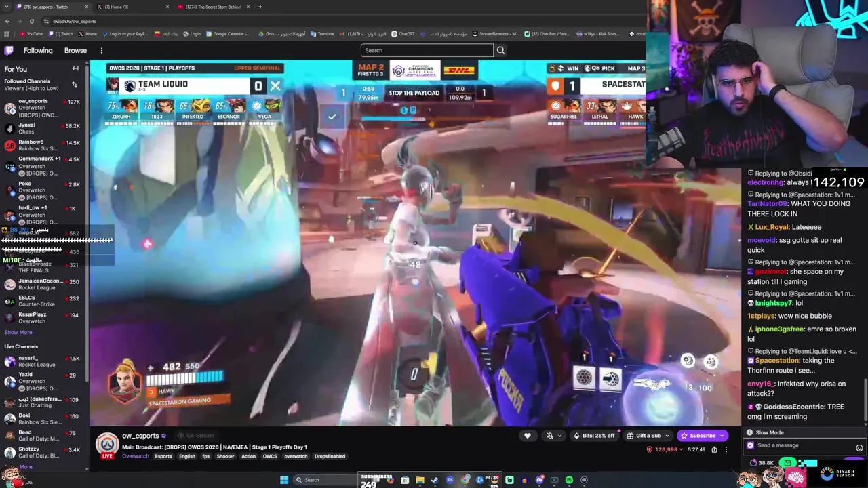The width and height of the screenshot is (868, 488).
Task: Open the browser apps grid icon
Action: coord(7,34)
